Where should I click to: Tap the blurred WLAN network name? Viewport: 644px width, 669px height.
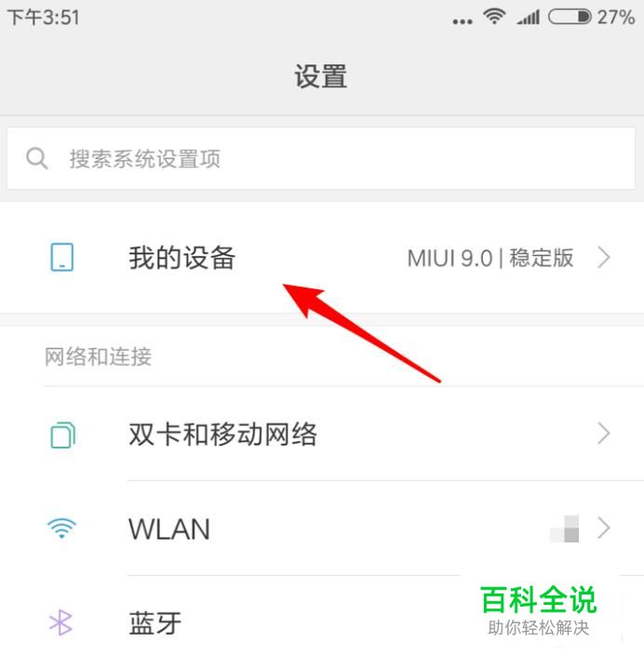pos(564,529)
